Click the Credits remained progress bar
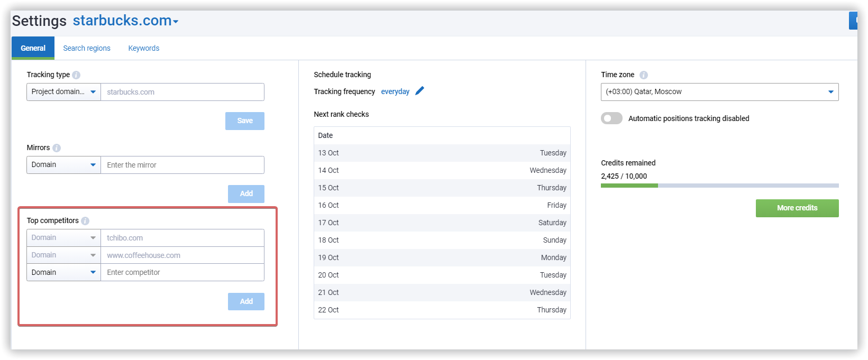The height and width of the screenshot is (360, 868). pyautogui.click(x=720, y=186)
